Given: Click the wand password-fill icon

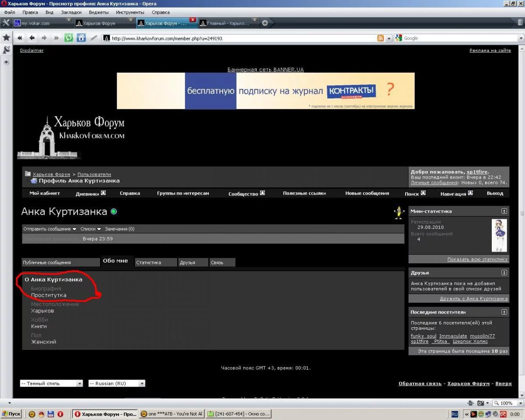Looking at the screenshot, I should [94, 38].
